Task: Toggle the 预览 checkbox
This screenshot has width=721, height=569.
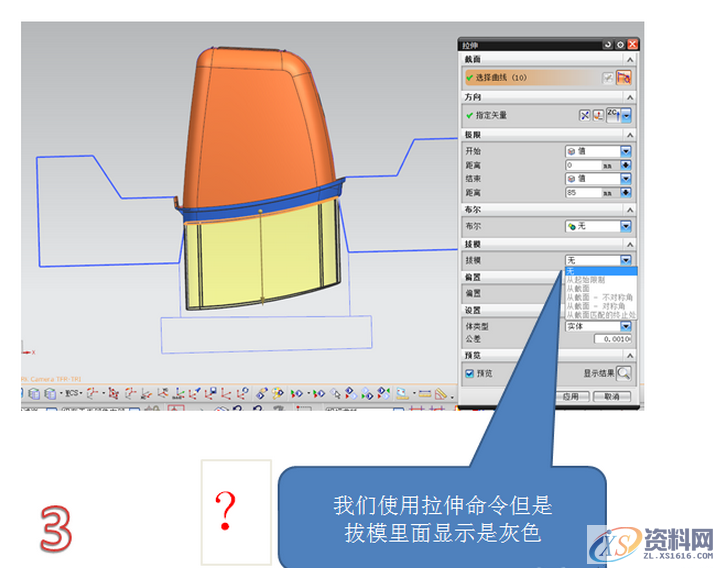Action: [x=469, y=374]
